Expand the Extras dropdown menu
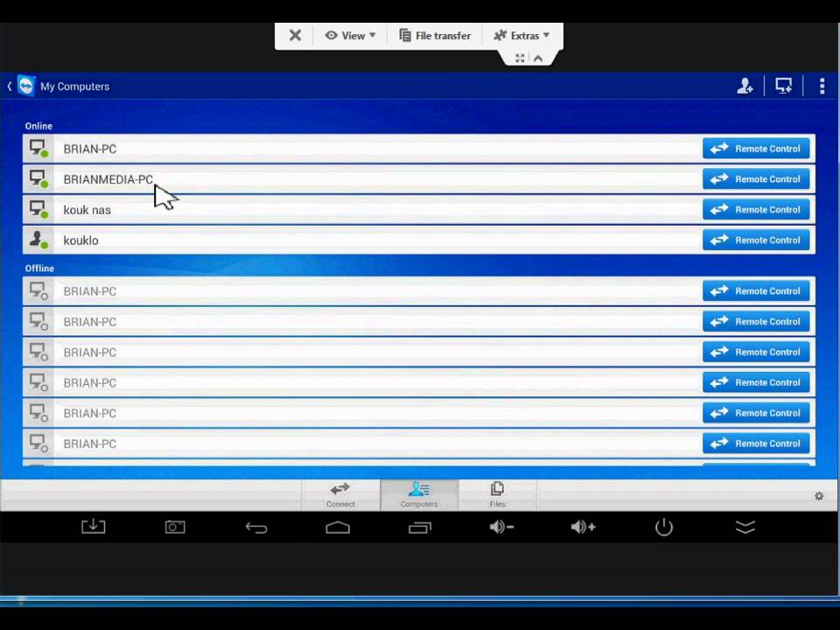840x630 pixels. coord(521,36)
